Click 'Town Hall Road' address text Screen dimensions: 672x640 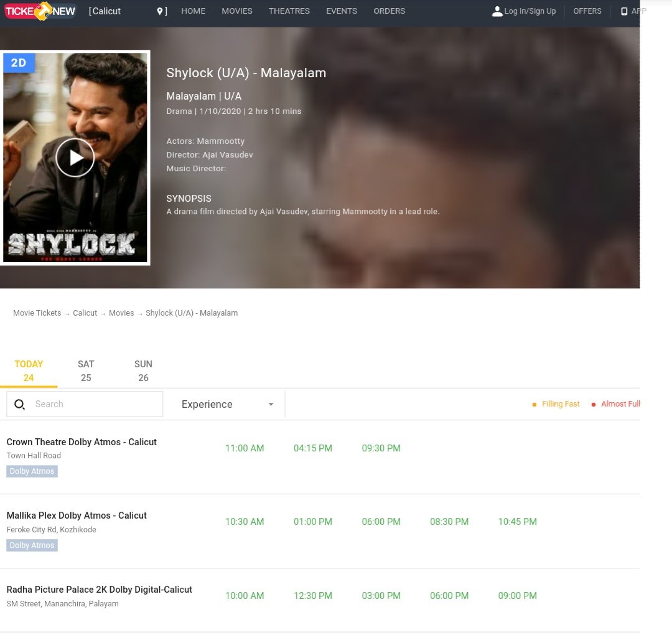click(x=34, y=456)
